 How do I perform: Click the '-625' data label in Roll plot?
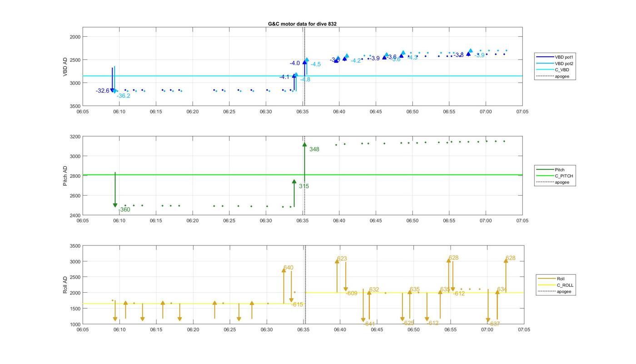pyautogui.click(x=408, y=323)
